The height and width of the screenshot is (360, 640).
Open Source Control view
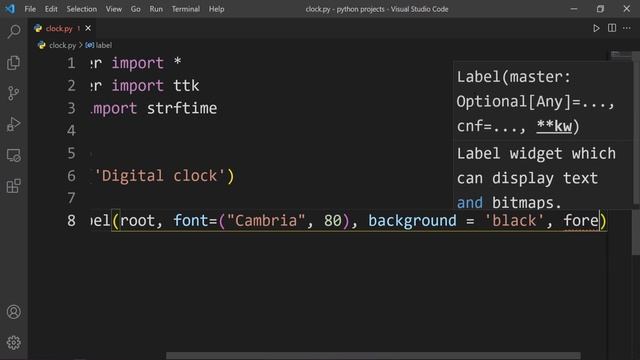click(13, 93)
